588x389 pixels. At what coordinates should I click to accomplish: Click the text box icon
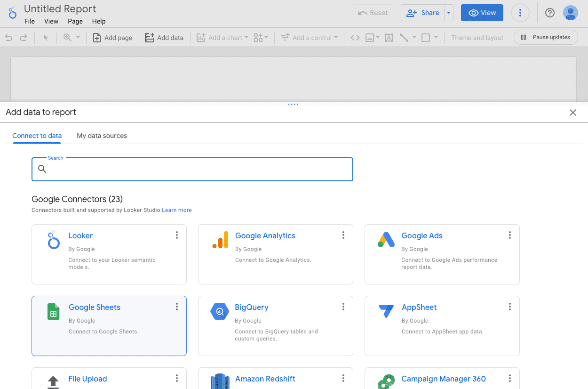pos(389,38)
